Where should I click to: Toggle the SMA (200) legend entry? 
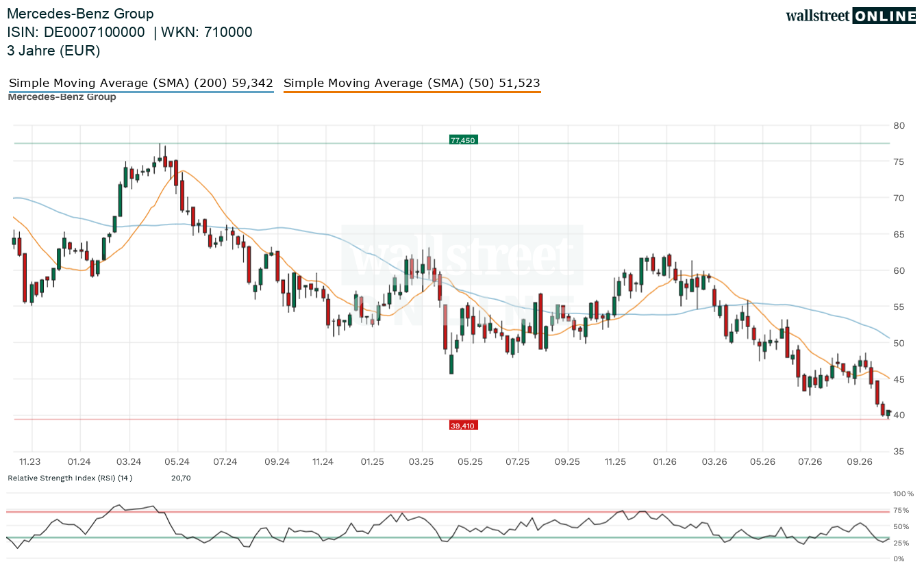(x=141, y=84)
